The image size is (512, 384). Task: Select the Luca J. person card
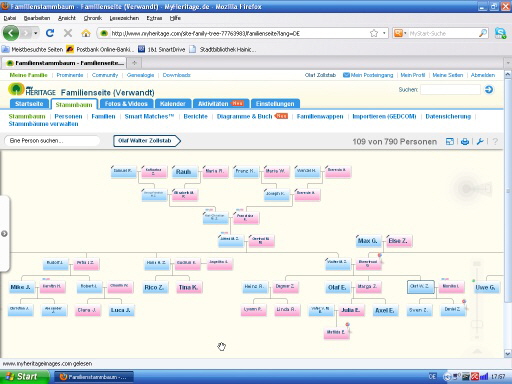(122, 310)
